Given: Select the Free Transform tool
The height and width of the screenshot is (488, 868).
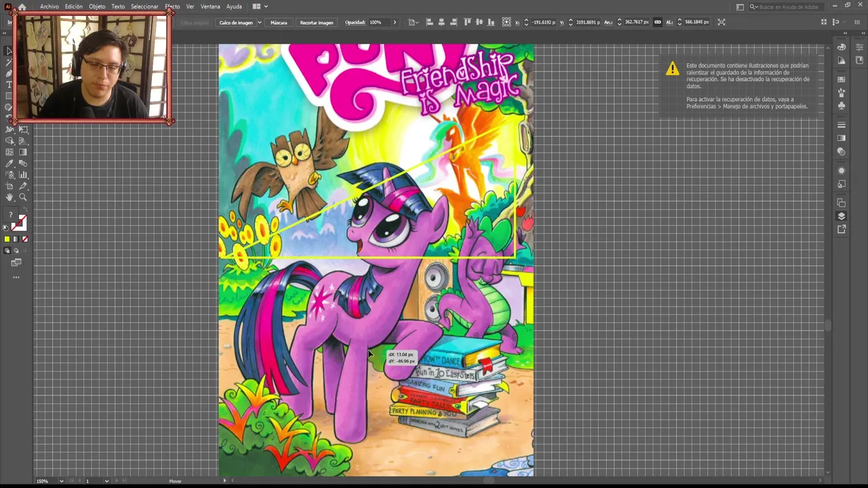Looking at the screenshot, I should [x=23, y=129].
